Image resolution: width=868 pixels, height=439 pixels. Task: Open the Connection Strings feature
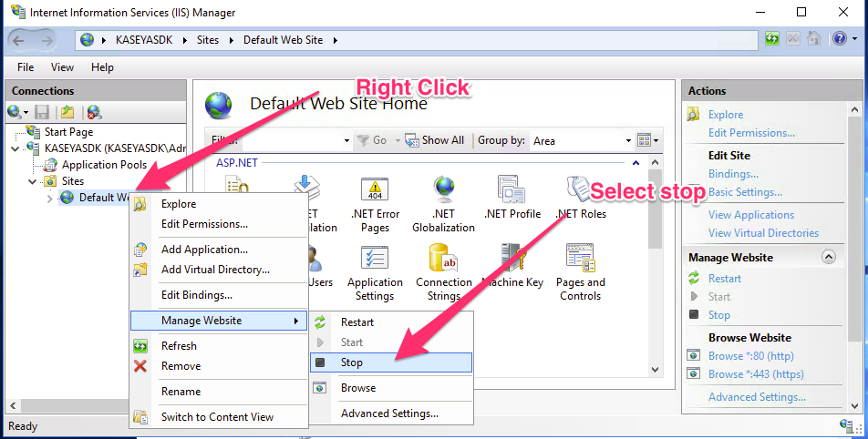tap(443, 273)
